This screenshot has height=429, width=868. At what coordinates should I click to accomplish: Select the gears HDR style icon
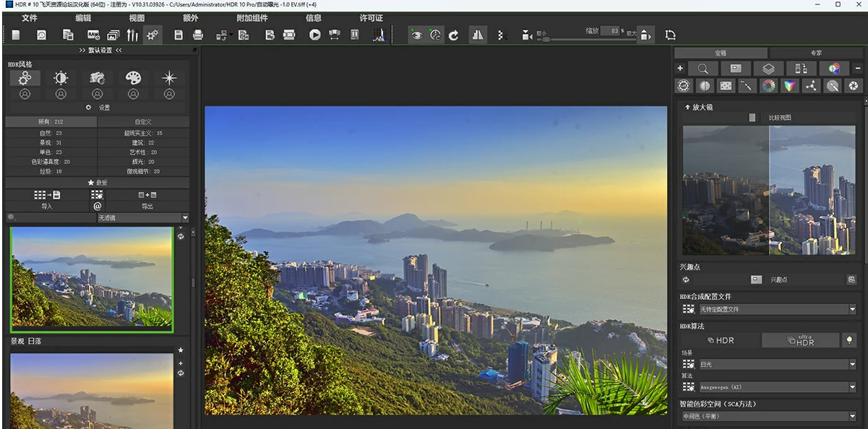tap(25, 78)
